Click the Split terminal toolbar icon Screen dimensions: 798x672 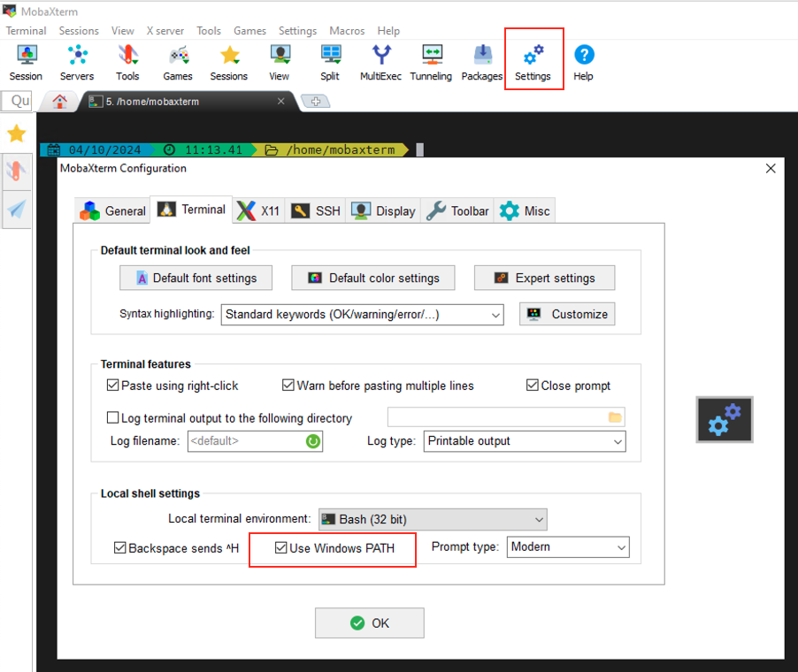pos(330,62)
